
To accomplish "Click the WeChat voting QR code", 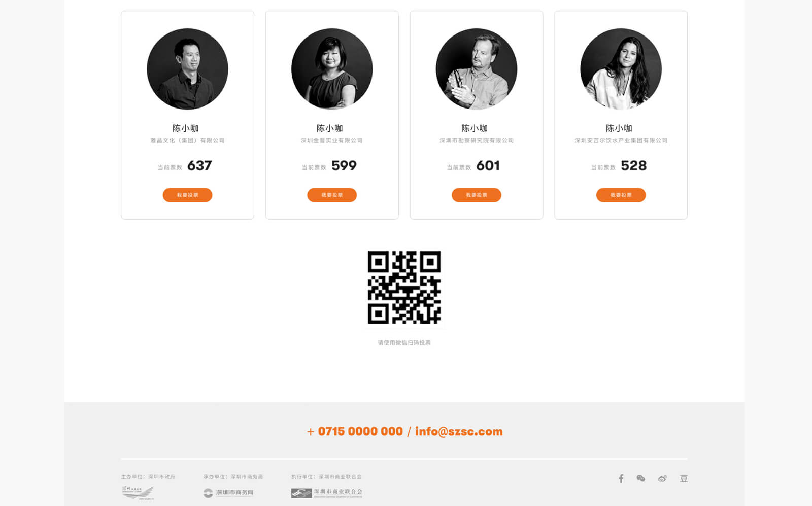I will [404, 287].
